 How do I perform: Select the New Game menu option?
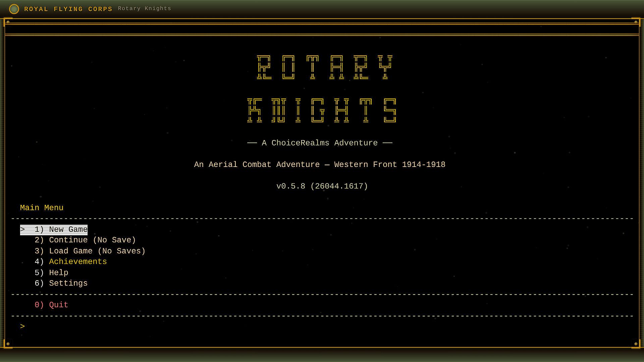[x=61, y=230]
